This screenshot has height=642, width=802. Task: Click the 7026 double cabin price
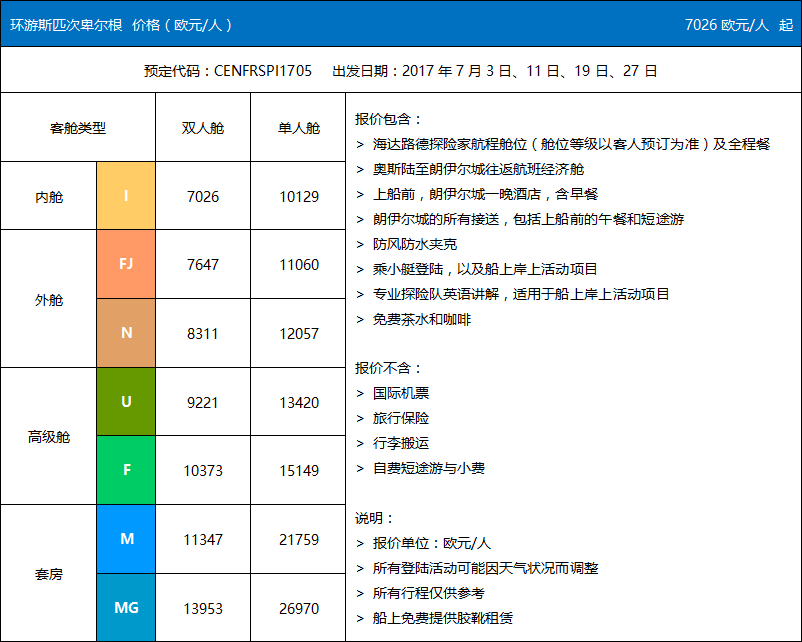coord(203,197)
